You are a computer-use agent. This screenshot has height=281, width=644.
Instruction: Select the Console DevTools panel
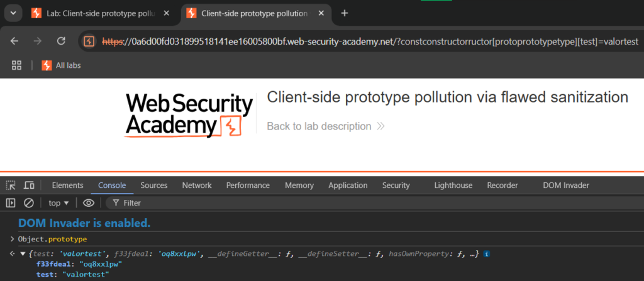[112, 185]
